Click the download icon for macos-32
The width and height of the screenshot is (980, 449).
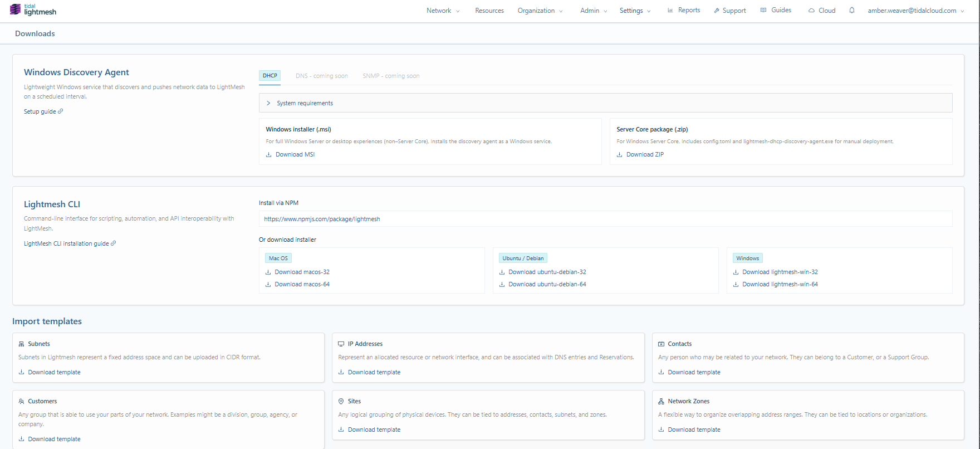pyautogui.click(x=268, y=272)
